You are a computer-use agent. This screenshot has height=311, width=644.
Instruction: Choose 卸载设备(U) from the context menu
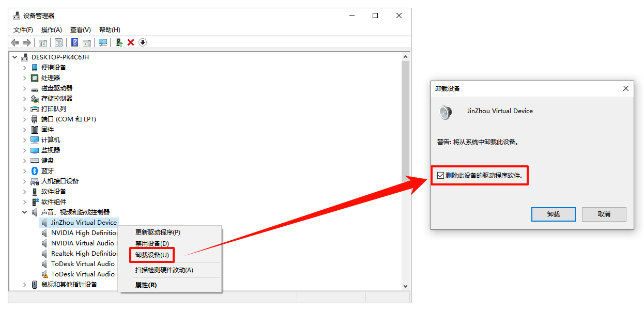point(152,255)
